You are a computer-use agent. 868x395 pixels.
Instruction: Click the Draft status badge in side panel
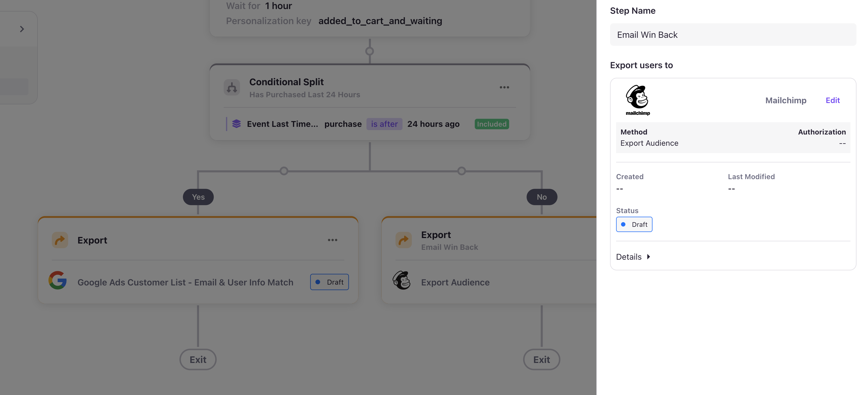coord(634,224)
